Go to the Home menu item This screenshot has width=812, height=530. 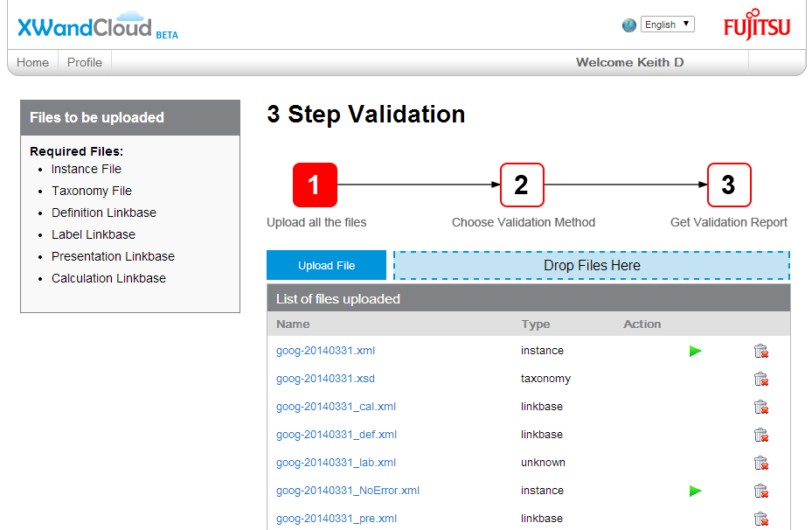coord(33,62)
